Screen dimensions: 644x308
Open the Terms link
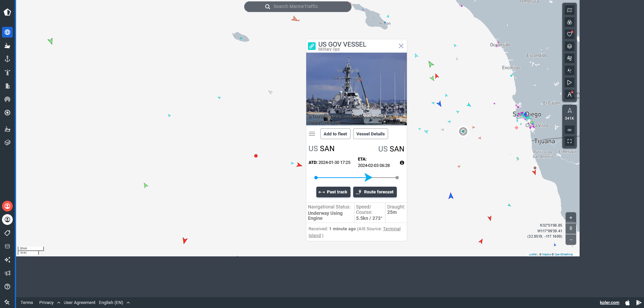27,302
